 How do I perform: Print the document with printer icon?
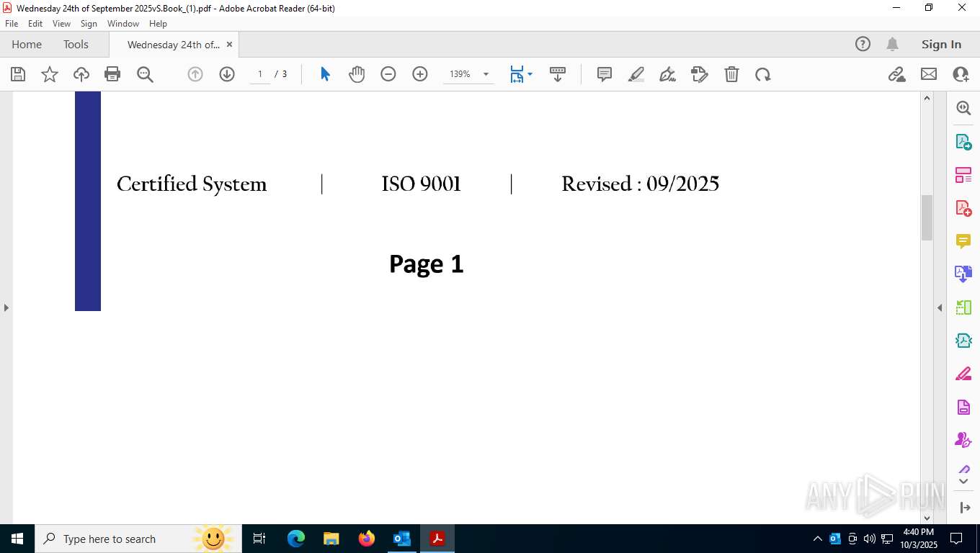pos(112,74)
